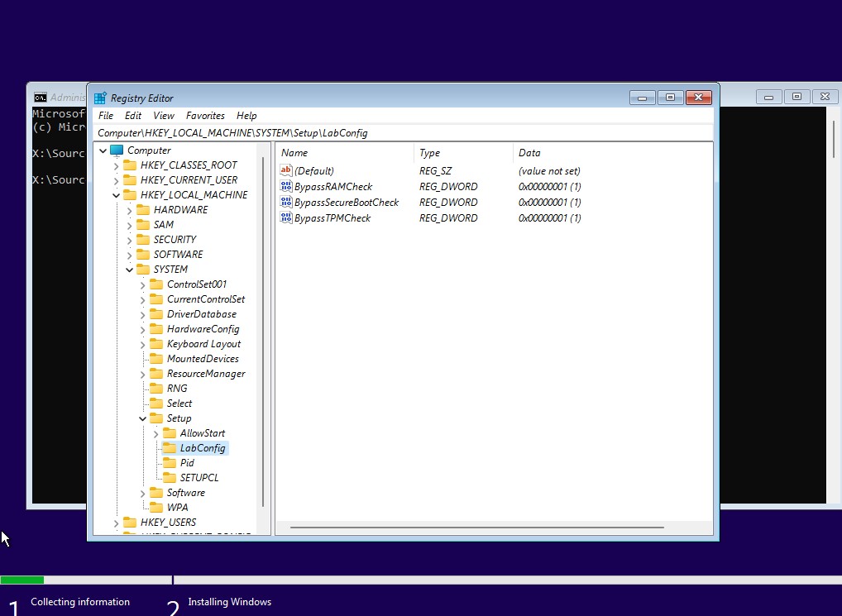Viewport: 842px width, 616px height.
Task: Expand the ResourceManager key
Action: [x=142, y=375]
